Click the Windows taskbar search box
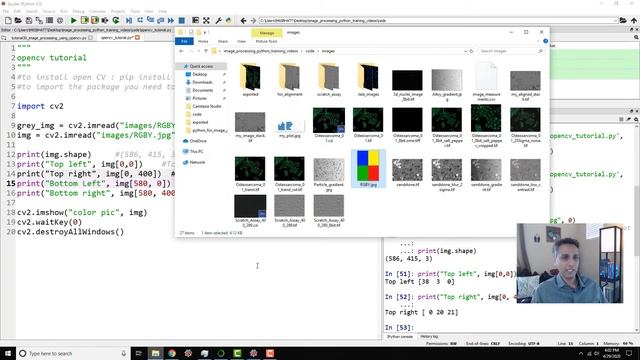The image size is (640, 360). coord(73,353)
